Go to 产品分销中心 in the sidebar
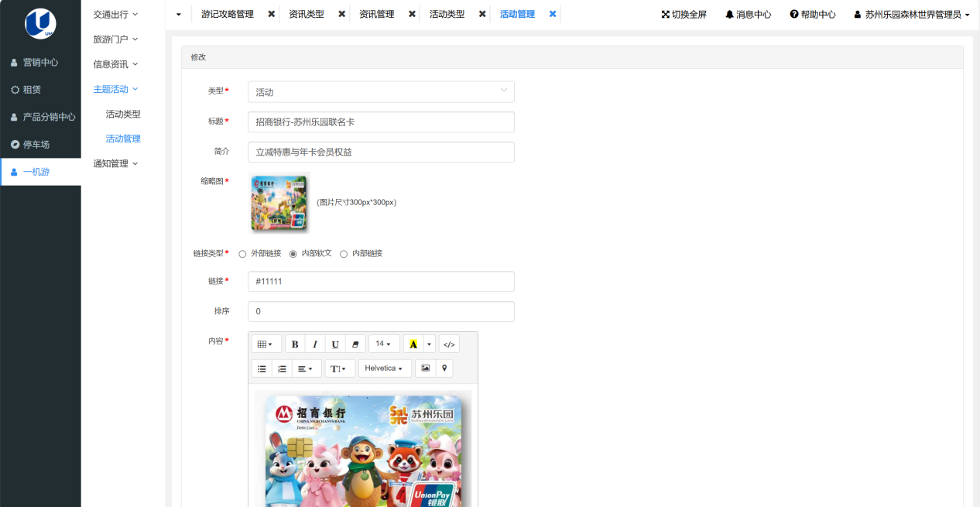980x507 pixels. pos(40,117)
